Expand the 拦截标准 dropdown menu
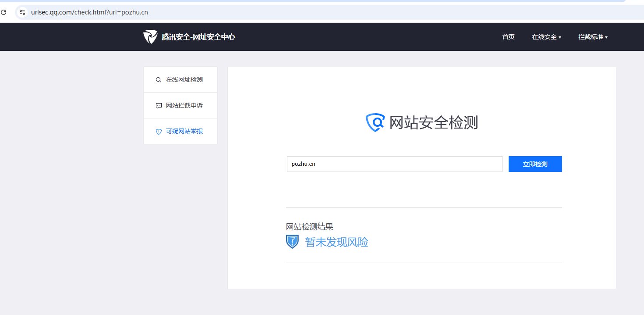 pos(593,37)
